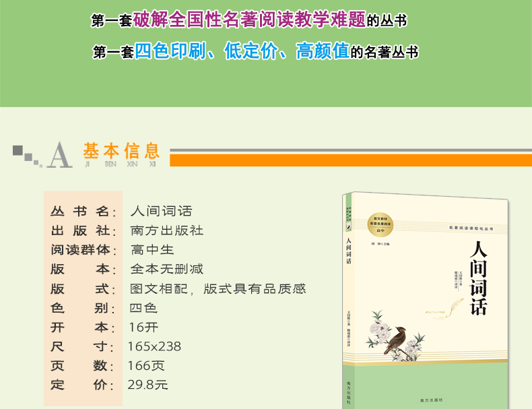Click the gray stepped squares decoration

26,154
